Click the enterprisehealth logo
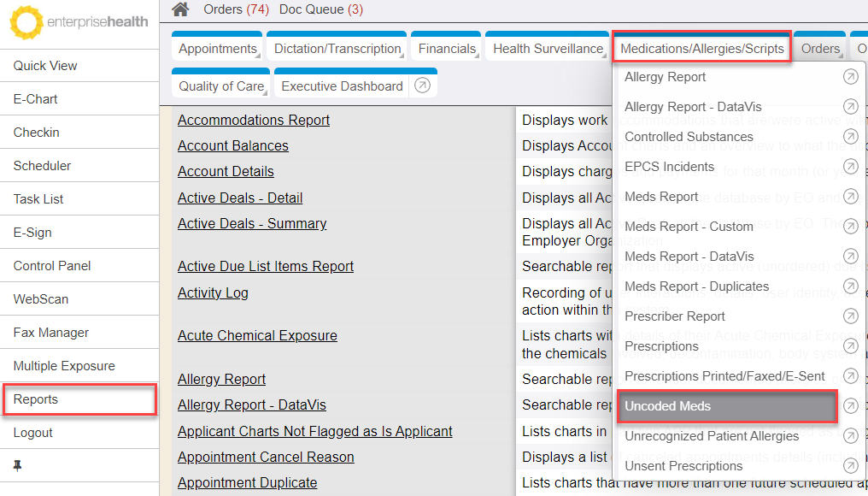The width and height of the screenshot is (868, 496). (79, 22)
